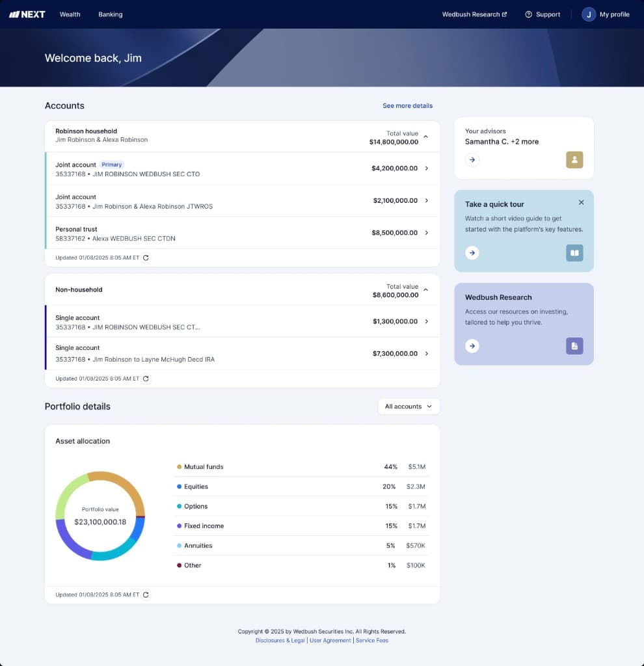644x666 pixels.
Task: Select the JIM ROBINSON WEDBUSH SEC CTO row text
Action: coord(146,174)
